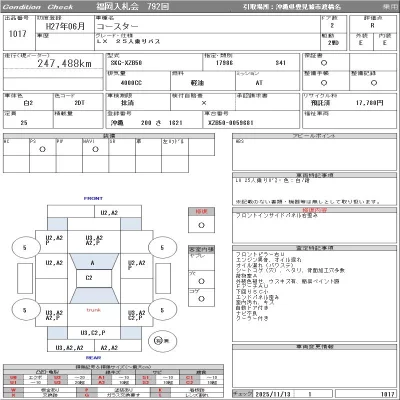Select roof mark 'C2' in diagram centre
400x400 pixels.
click(89, 278)
